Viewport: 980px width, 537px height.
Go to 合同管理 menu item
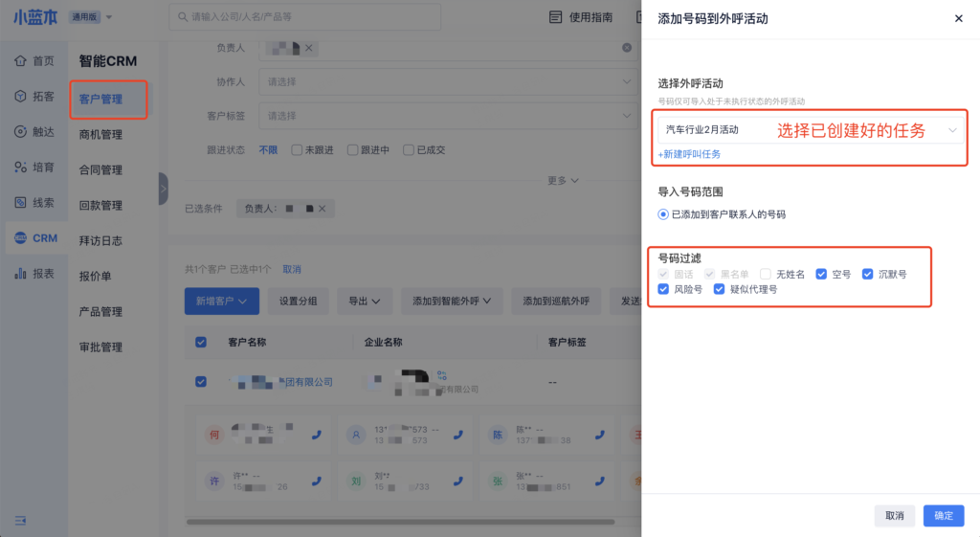100,170
